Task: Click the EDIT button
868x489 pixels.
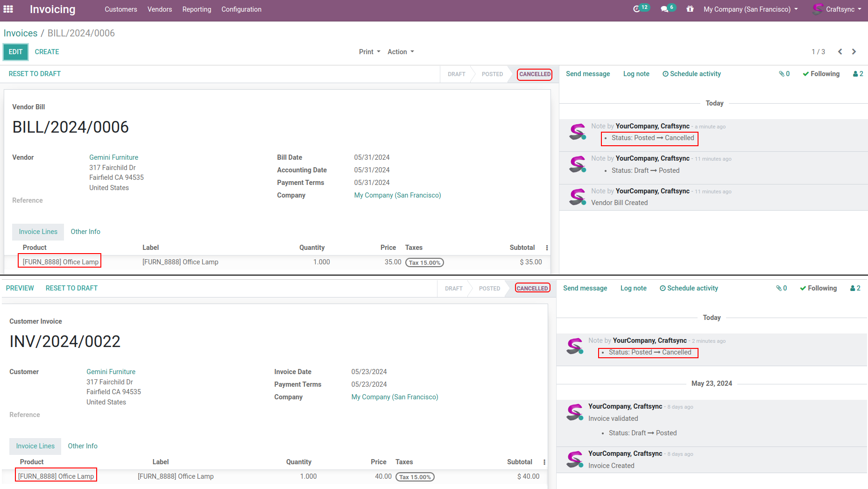Action: point(15,52)
